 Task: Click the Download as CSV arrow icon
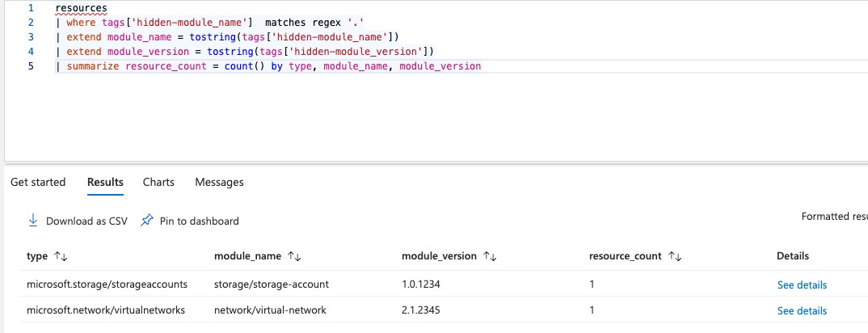click(x=32, y=221)
